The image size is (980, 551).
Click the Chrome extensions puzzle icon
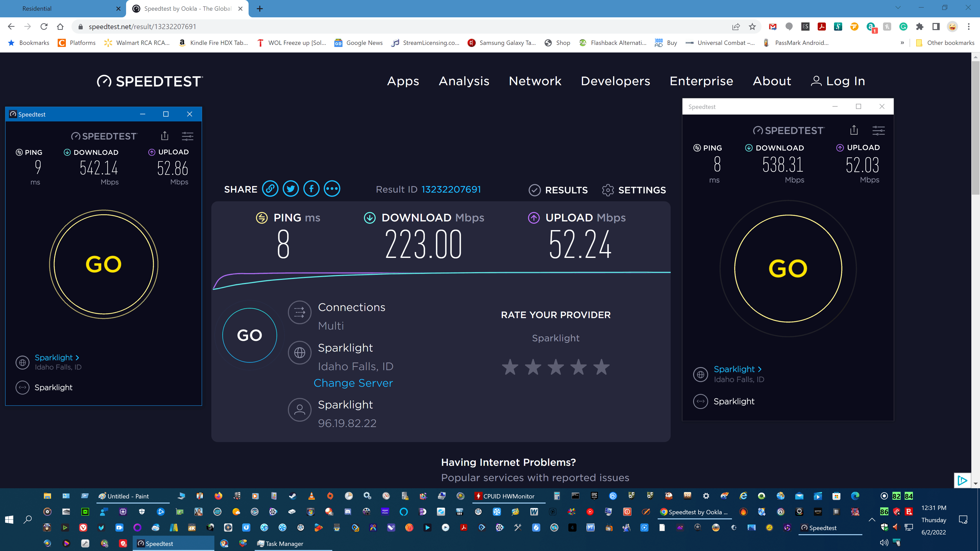[920, 27]
